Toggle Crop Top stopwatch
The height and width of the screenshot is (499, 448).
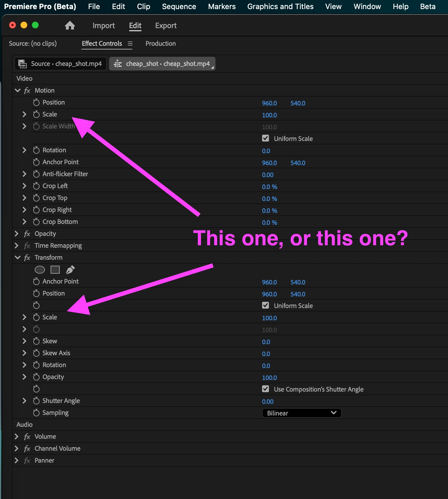pyautogui.click(x=36, y=198)
